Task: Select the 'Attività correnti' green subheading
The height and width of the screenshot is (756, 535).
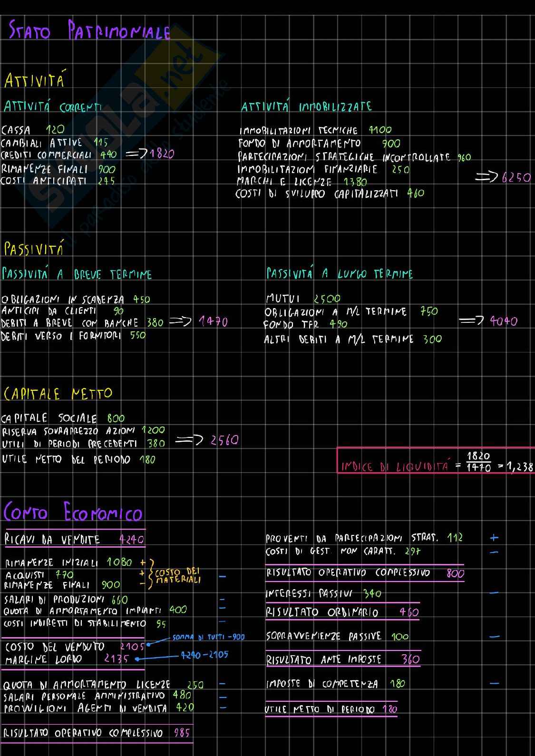Action: click(x=53, y=107)
